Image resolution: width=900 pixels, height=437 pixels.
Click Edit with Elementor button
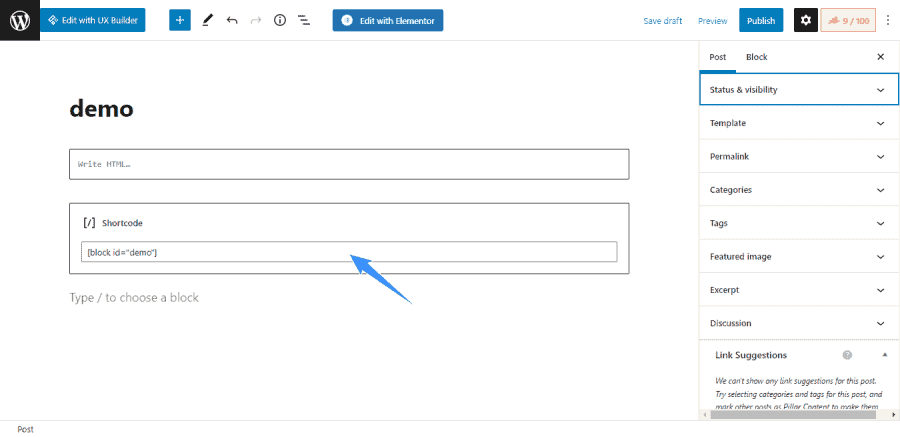coord(387,20)
